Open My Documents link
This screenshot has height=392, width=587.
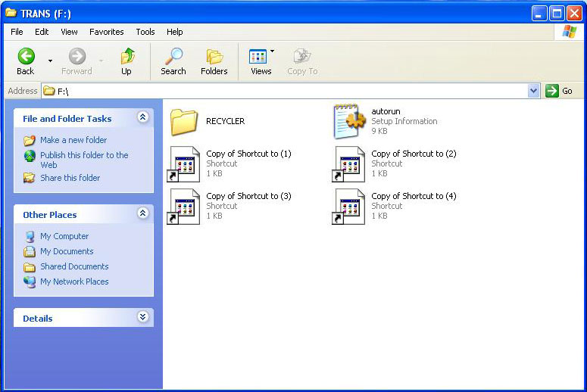[67, 251]
